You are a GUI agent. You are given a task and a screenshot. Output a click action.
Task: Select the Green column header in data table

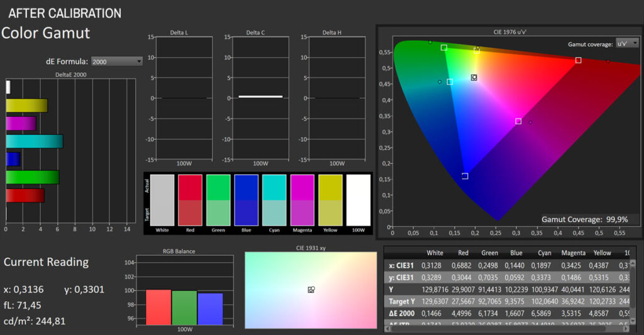(x=489, y=253)
